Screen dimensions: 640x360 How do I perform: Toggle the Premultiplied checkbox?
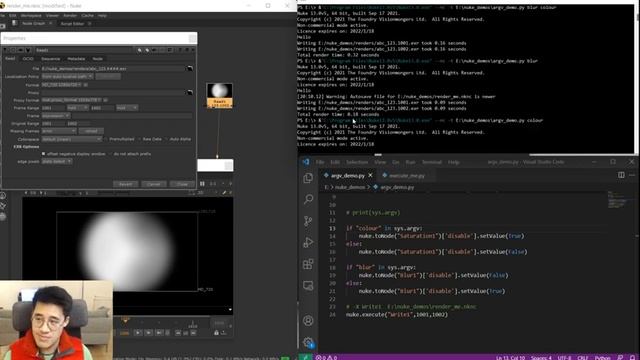(x=106, y=139)
